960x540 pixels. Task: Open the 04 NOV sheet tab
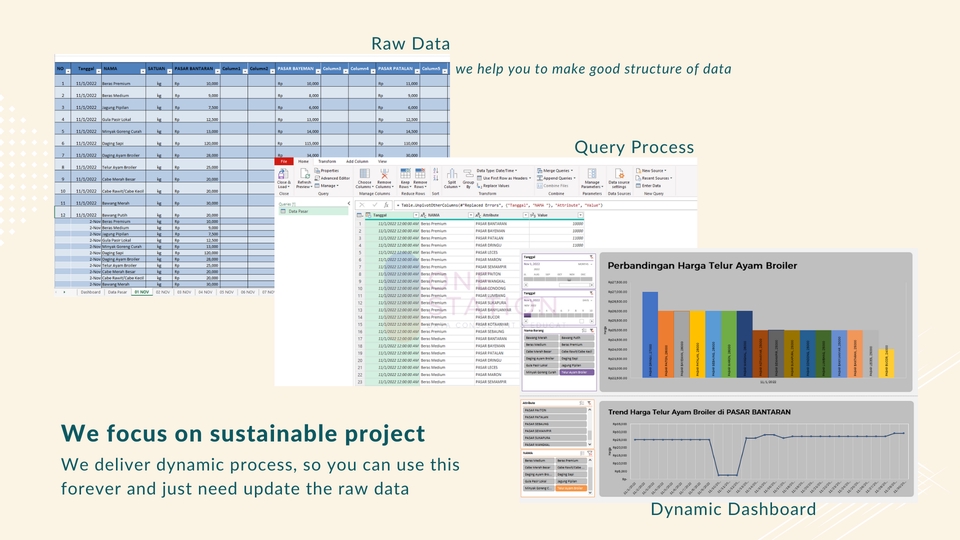pos(205,293)
